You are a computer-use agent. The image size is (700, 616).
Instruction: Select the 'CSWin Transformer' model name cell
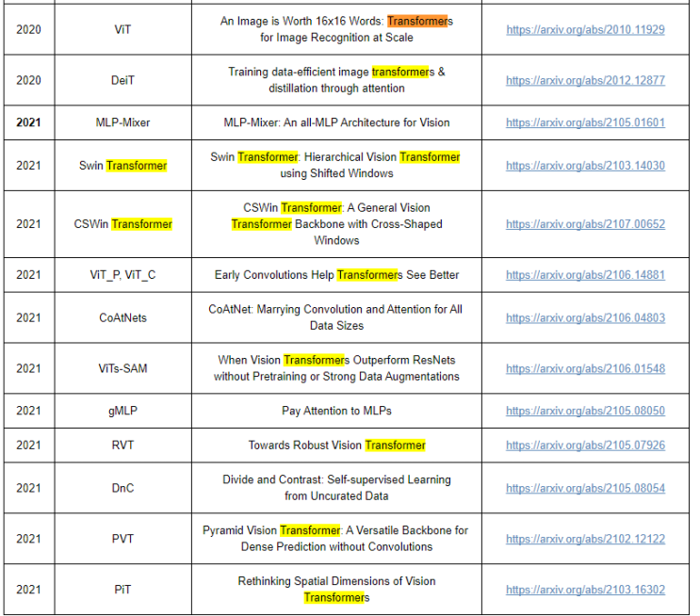[122, 224]
